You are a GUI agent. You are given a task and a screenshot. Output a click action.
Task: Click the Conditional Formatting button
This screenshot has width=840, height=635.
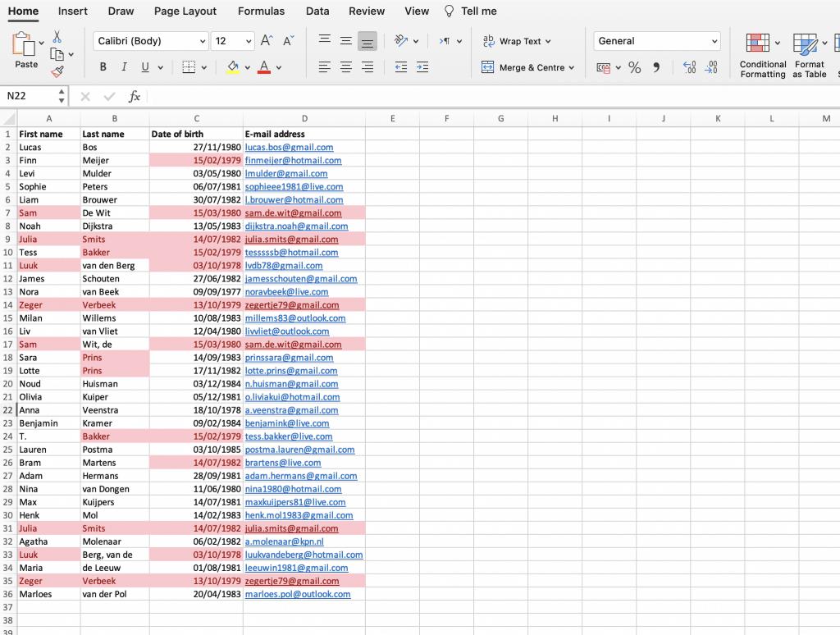(x=762, y=56)
